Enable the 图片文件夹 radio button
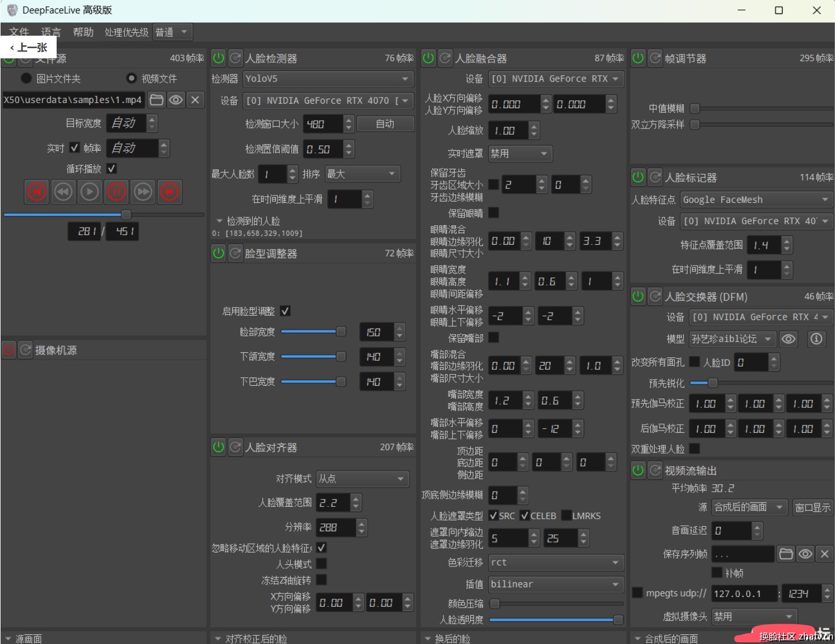This screenshot has height=644, width=836. click(26, 78)
